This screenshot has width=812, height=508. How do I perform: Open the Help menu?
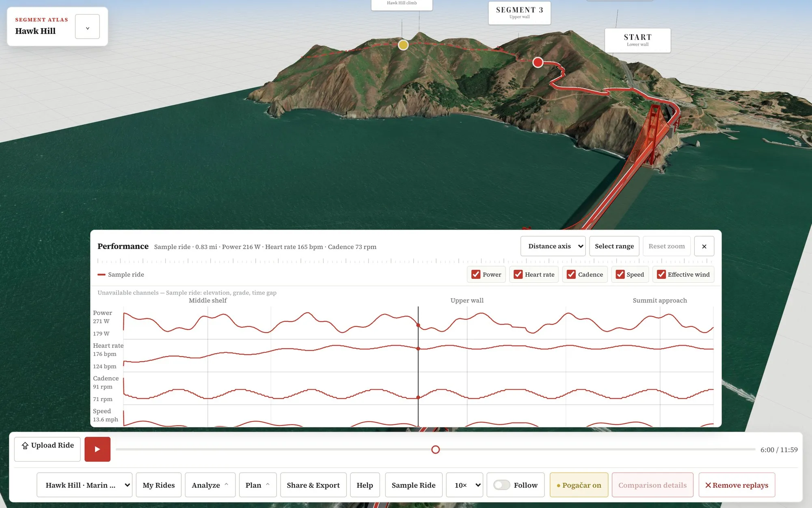point(365,485)
